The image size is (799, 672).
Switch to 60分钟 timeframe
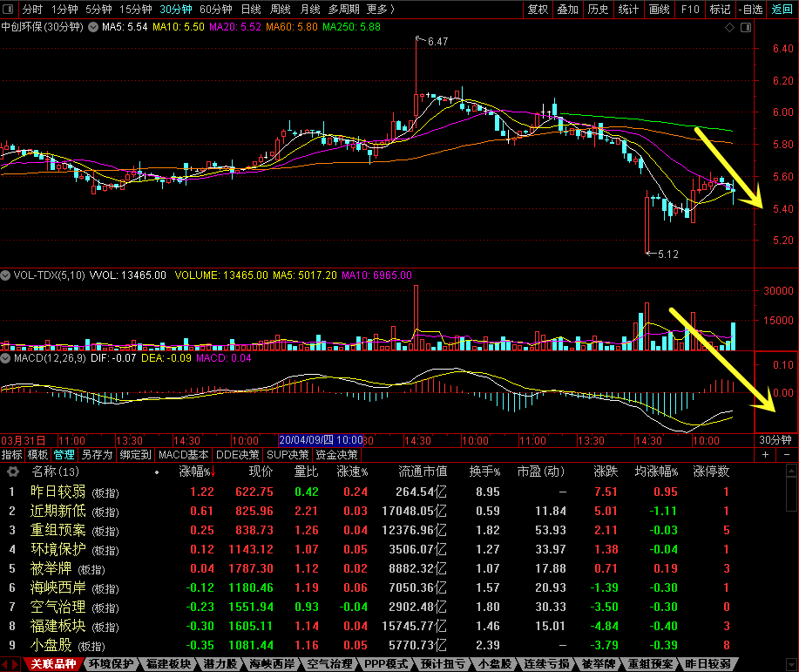tap(216, 10)
